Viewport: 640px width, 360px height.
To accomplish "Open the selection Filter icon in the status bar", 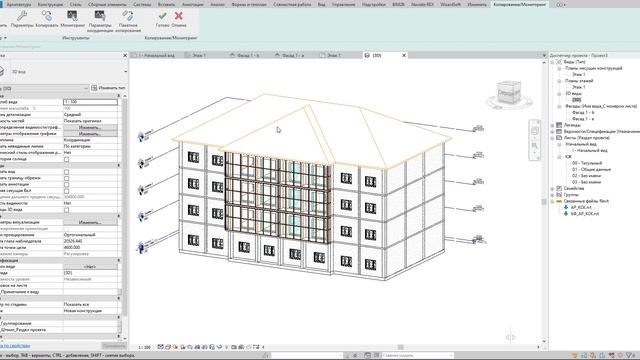I will point(629,356).
